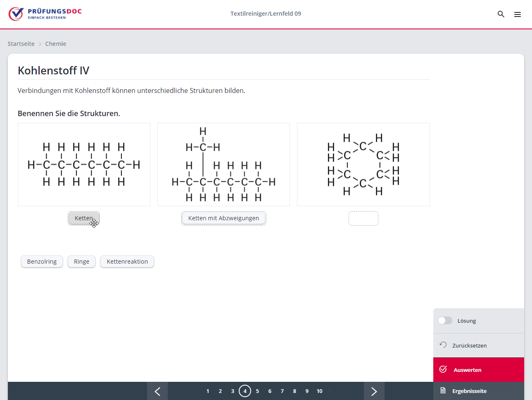Open the Chemie breadcrumb link
532x400 pixels.
[x=56, y=44]
